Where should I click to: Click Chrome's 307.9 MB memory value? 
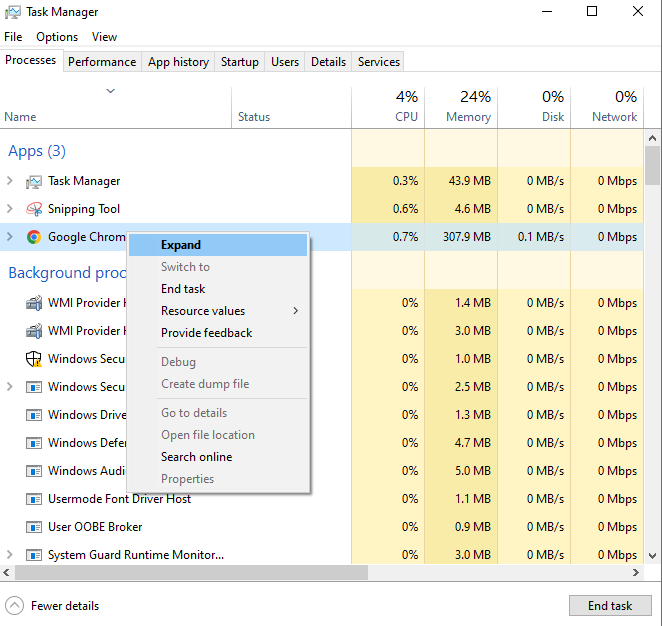point(467,237)
